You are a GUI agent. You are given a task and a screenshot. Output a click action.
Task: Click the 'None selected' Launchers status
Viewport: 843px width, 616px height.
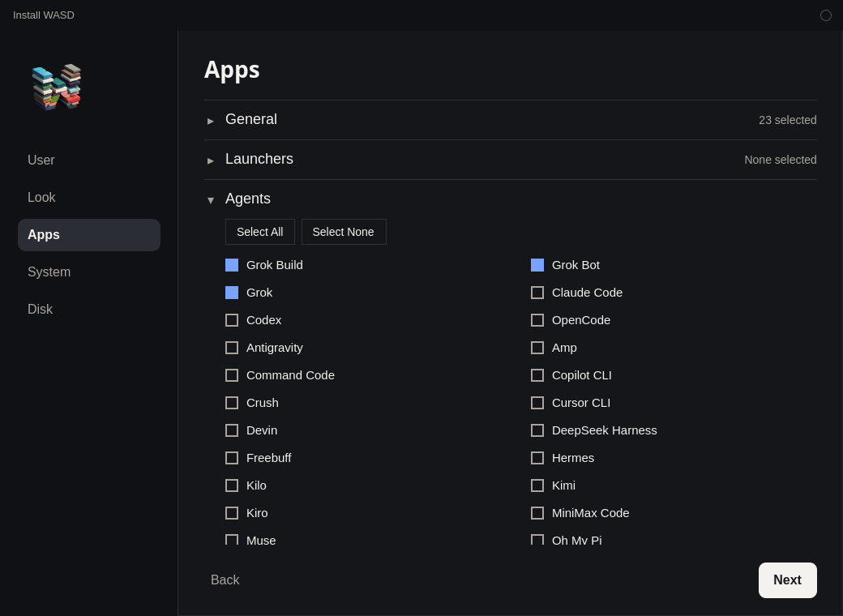click(780, 160)
